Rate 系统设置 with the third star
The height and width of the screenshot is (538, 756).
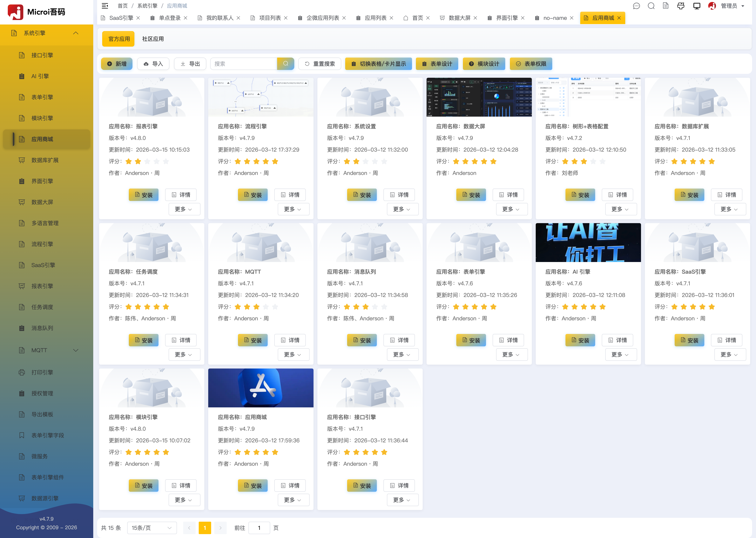pos(365,161)
